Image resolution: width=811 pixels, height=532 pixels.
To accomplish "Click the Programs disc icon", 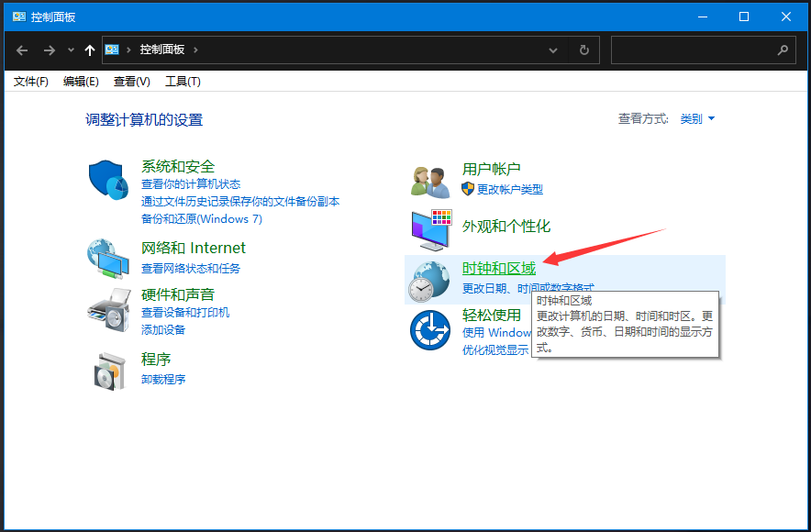I will tap(109, 369).
